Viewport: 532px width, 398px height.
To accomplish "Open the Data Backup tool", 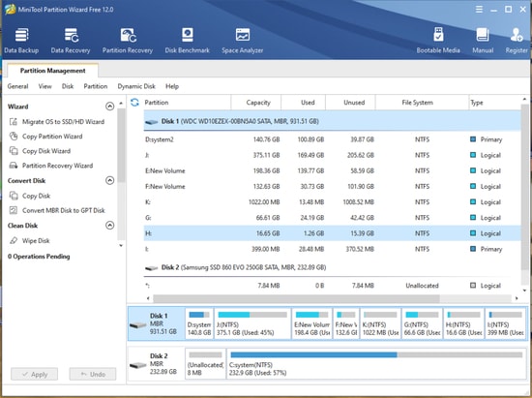I will click(x=21, y=41).
